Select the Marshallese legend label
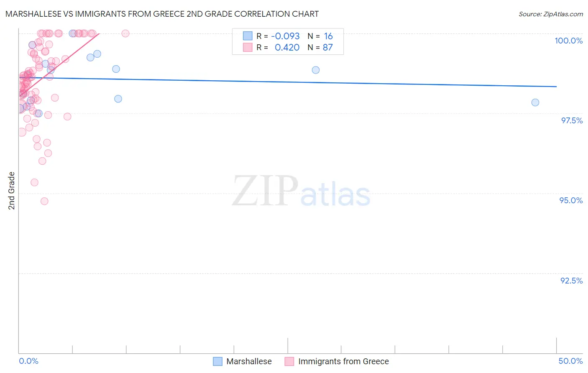Image resolution: width=588 pixels, height=373 pixels. [249, 361]
